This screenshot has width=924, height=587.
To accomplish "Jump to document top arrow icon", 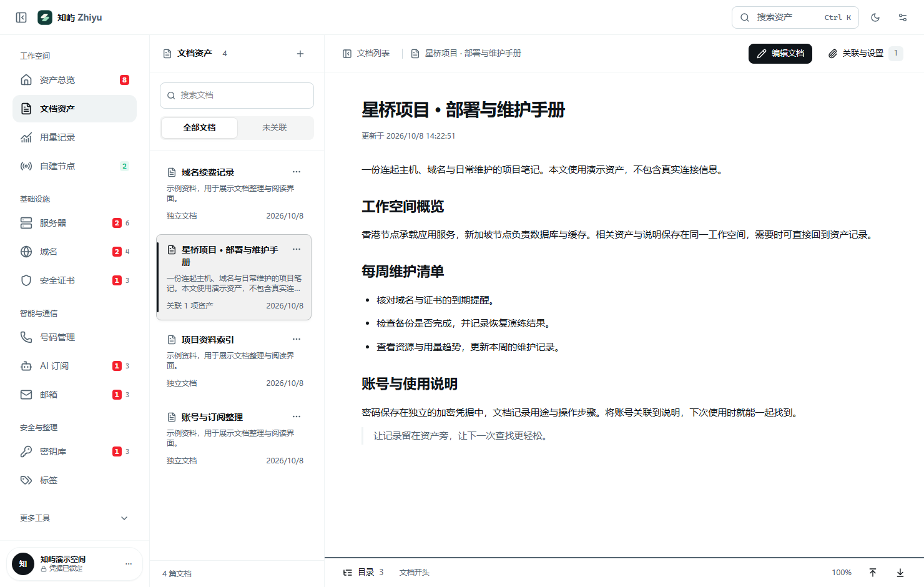I will point(873,573).
